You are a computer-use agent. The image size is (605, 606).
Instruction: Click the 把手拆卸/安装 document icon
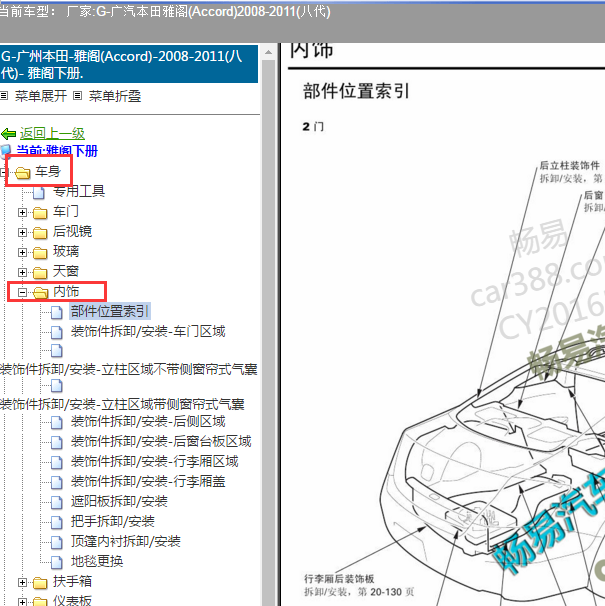coord(56,523)
